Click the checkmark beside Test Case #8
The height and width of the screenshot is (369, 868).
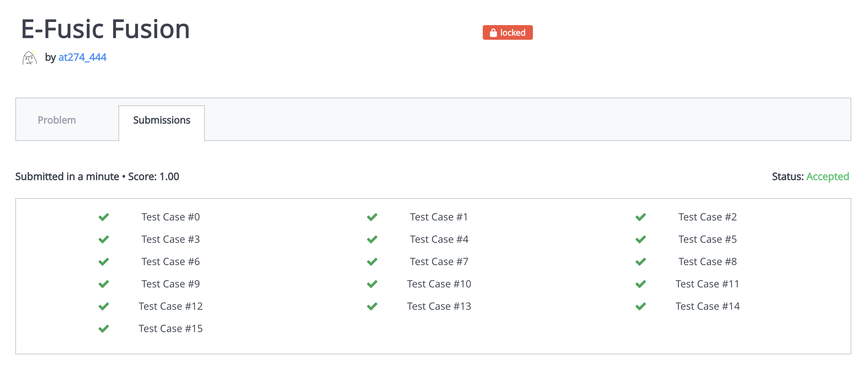coord(641,262)
